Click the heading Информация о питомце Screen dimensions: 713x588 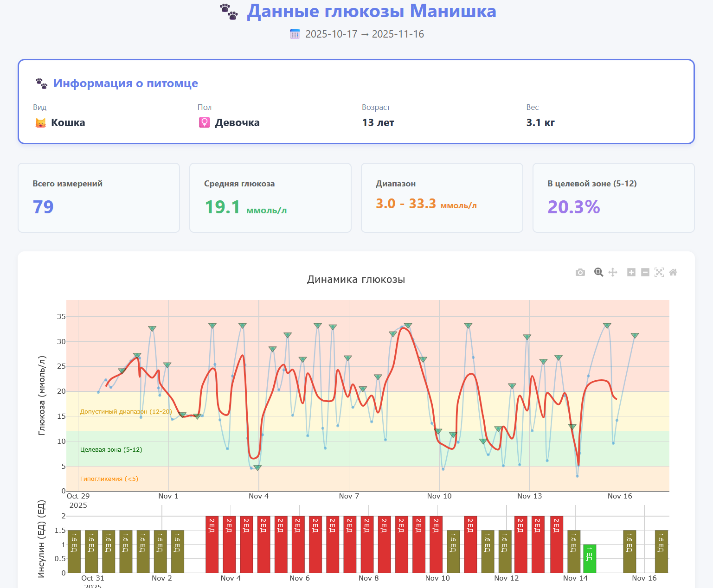[126, 83]
